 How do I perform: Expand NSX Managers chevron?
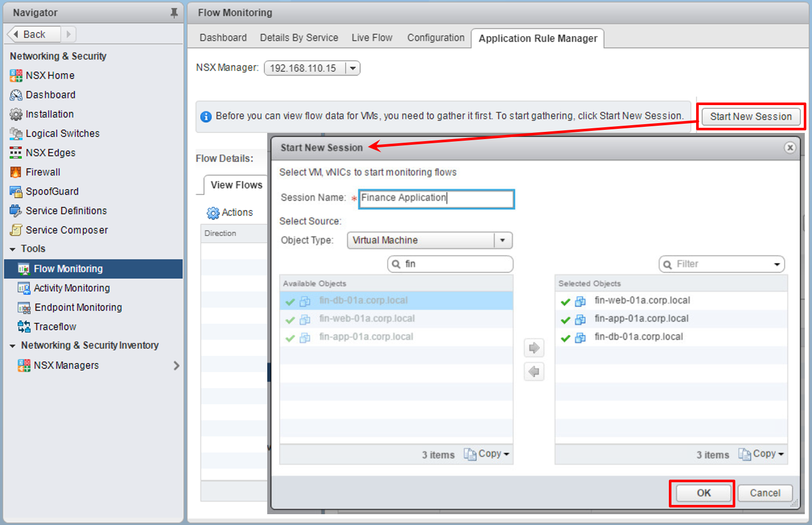click(x=177, y=365)
